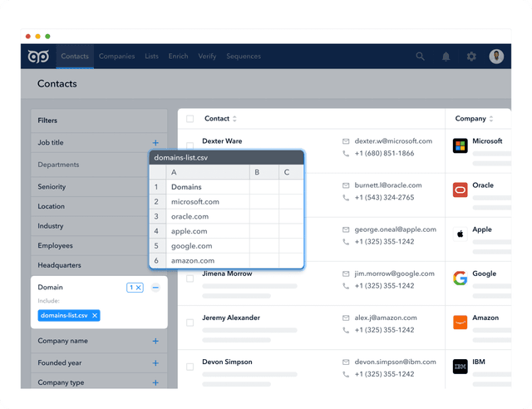Click the Oracle company logo
Image resolution: width=532 pixels, height=409 pixels.
(460, 190)
